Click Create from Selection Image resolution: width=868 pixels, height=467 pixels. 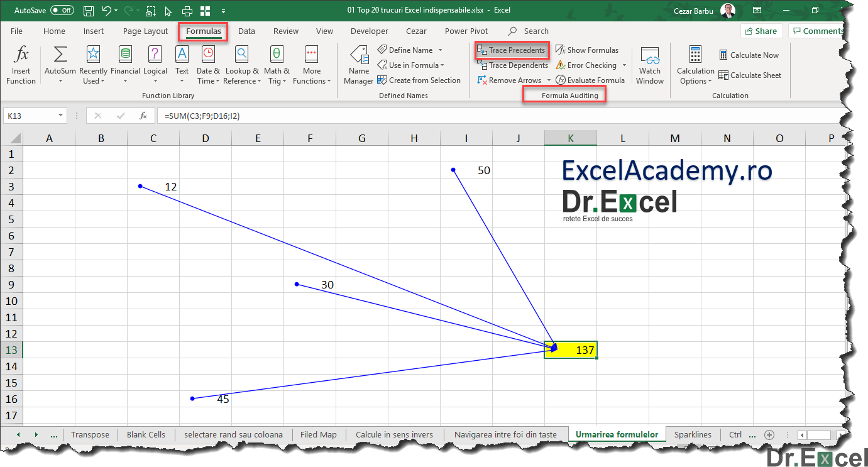click(420, 80)
